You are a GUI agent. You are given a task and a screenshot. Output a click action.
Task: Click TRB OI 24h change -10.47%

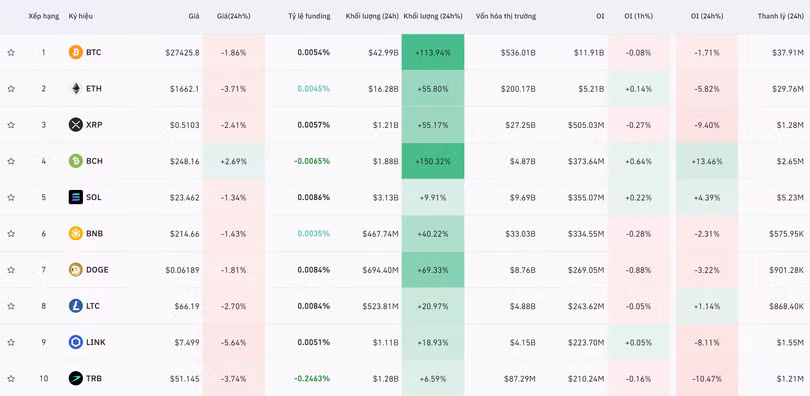[x=707, y=378]
